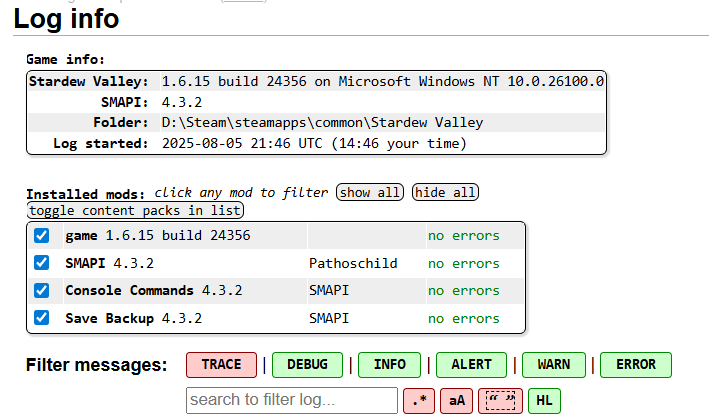The image size is (709, 414).
Task: Toggle the whole-word quotes search button
Action: [500, 401]
